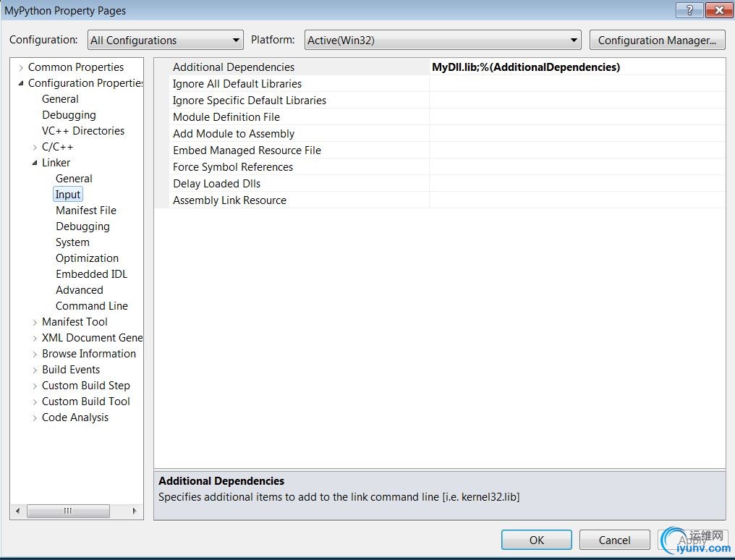Select Input under Linker
This screenshot has width=735, height=560.
68,195
